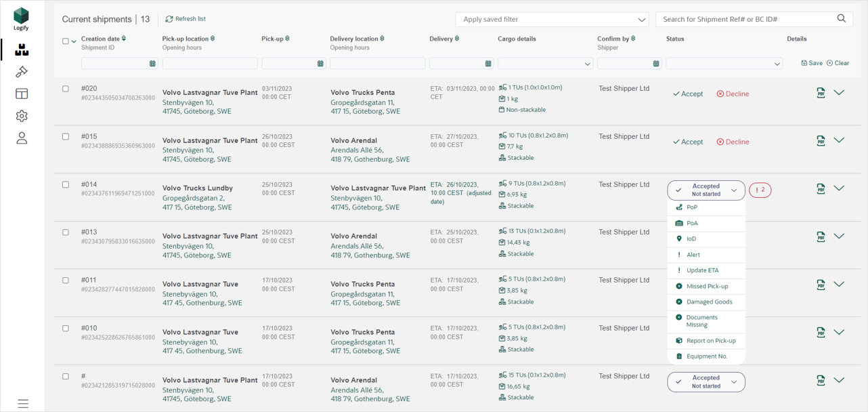Expand details of shipment #020
Screen dimensions: 868x412
(x=839, y=93)
